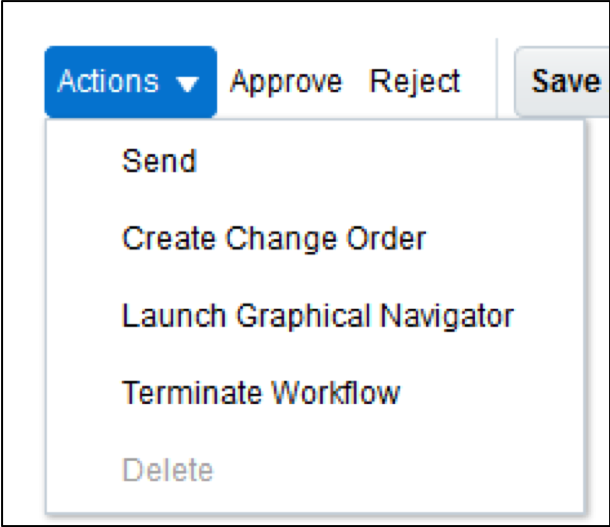The height and width of the screenshot is (527, 610).
Task: Launch the Graphical Navigator from Actions
Action: tap(317, 316)
